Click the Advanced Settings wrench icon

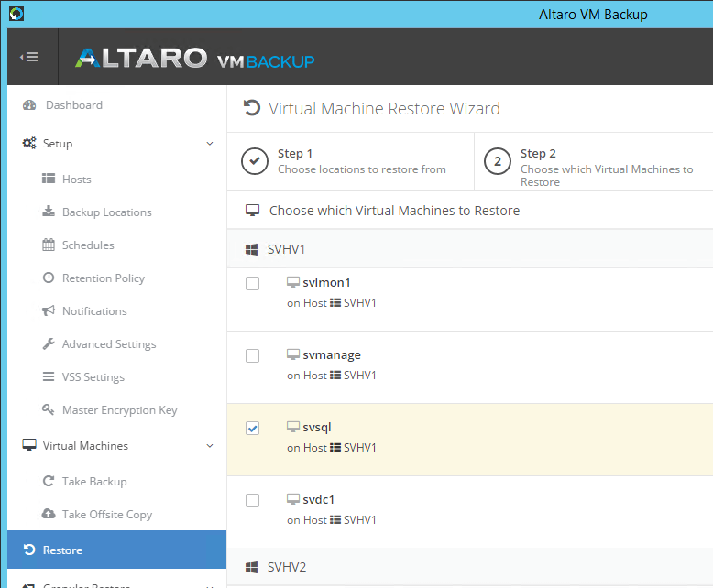[49, 344]
